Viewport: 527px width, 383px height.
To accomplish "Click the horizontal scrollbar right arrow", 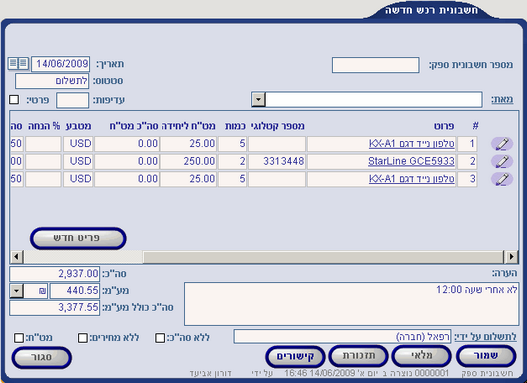I will pos(511,257).
